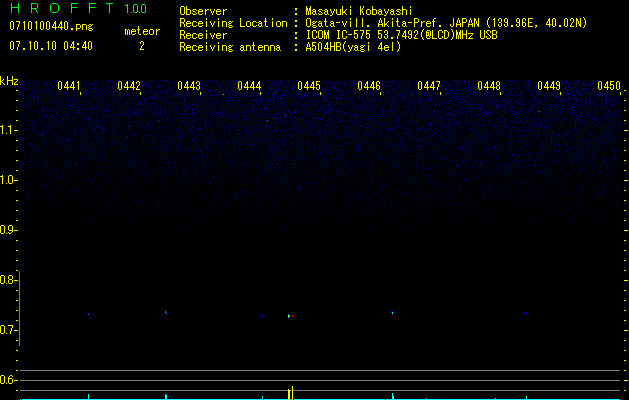Click the 1.0.0 version number
The height and width of the screenshot is (400, 629).
pyautogui.click(x=136, y=8)
